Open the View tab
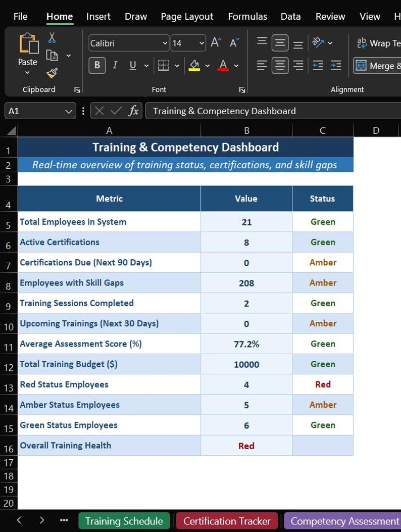 point(370,16)
